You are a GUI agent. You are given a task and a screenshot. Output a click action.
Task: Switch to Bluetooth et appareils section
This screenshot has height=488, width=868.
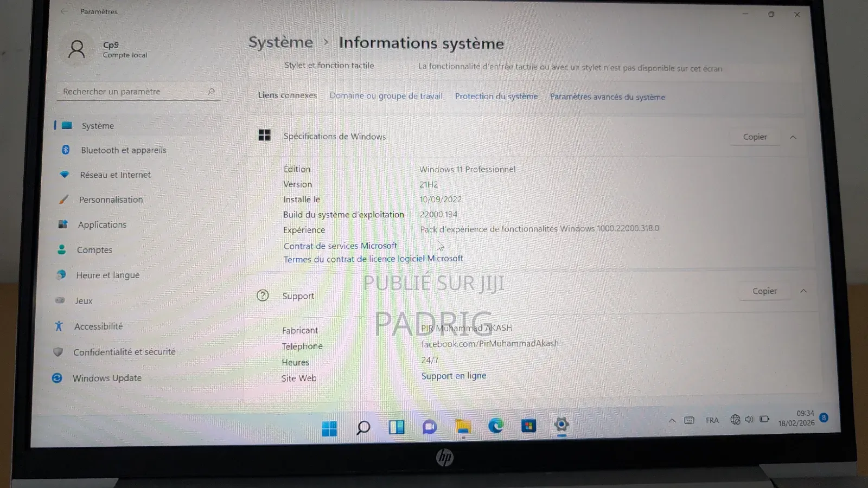(123, 150)
